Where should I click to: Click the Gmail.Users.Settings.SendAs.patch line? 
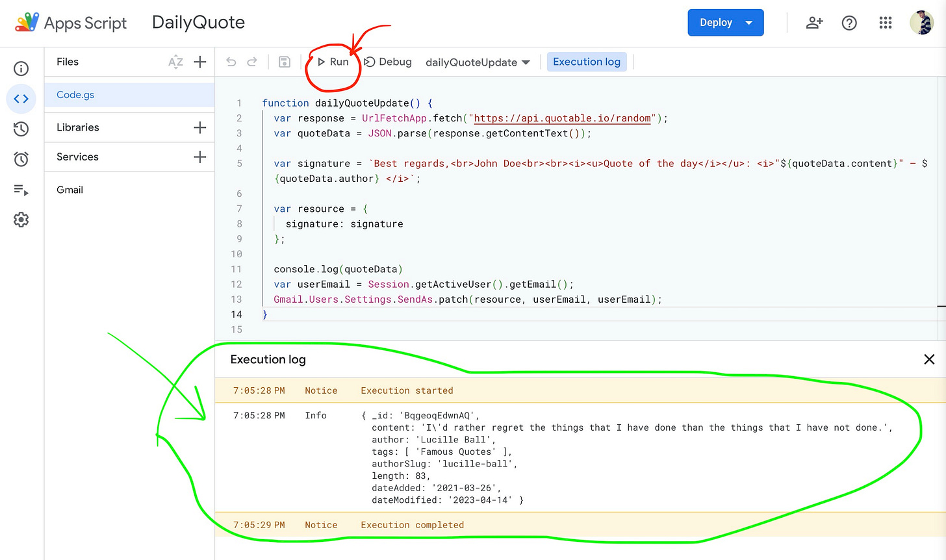468,299
